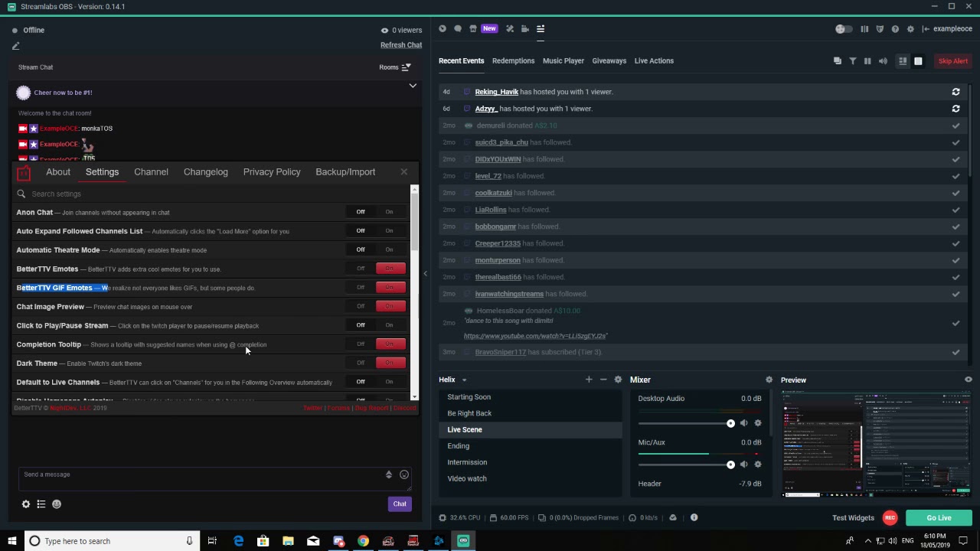The image size is (980, 551).
Task: Toggle the night/day theme switch
Action: [843, 29]
